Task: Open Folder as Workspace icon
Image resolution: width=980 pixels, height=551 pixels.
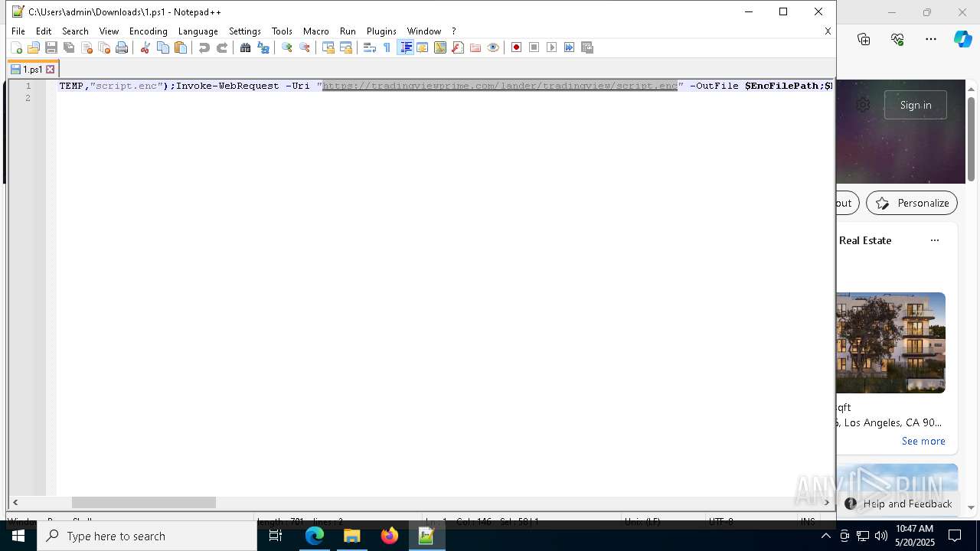Action: click(x=475, y=47)
